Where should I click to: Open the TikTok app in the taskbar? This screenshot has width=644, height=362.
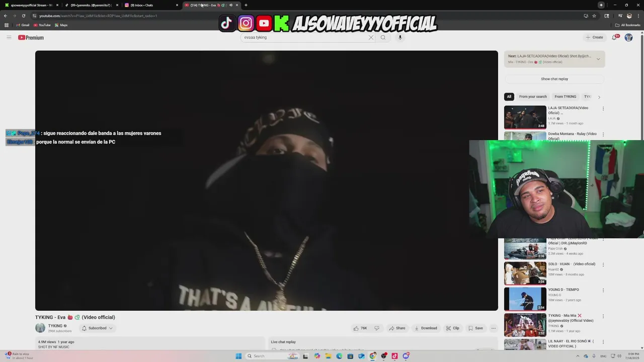(x=394, y=356)
